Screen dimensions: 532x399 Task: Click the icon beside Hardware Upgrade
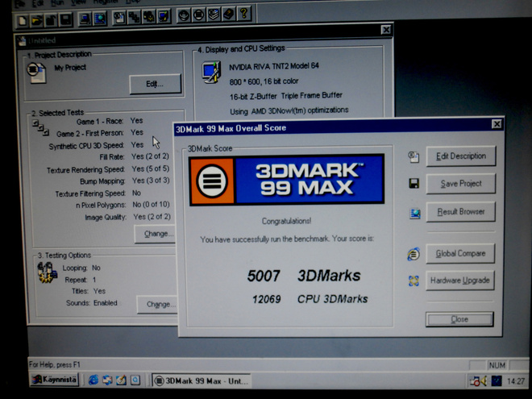coord(414,281)
